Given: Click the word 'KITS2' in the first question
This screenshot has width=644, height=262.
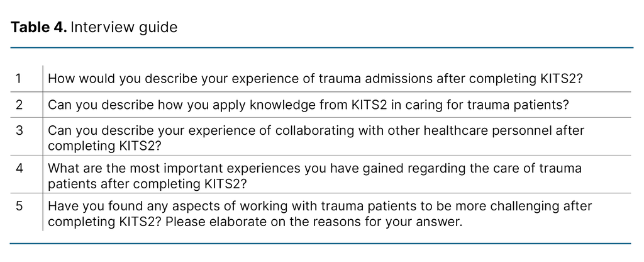Looking at the screenshot, I should tap(558, 79).
